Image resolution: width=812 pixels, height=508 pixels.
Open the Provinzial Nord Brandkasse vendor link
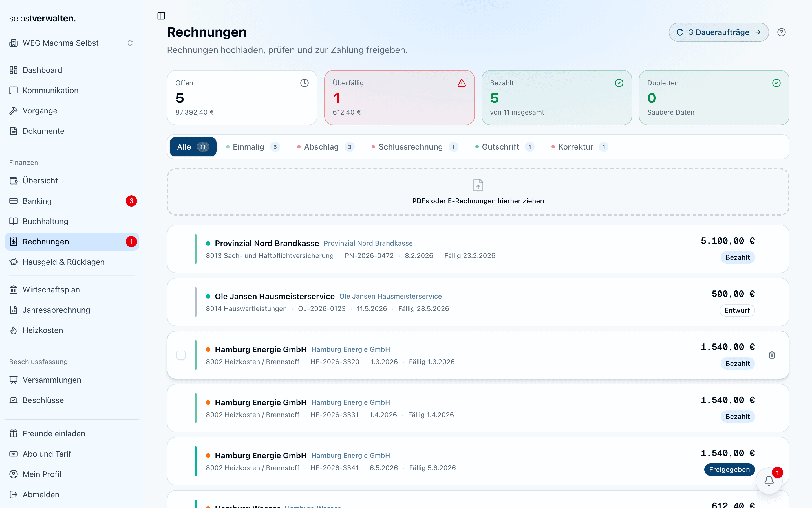(368, 243)
